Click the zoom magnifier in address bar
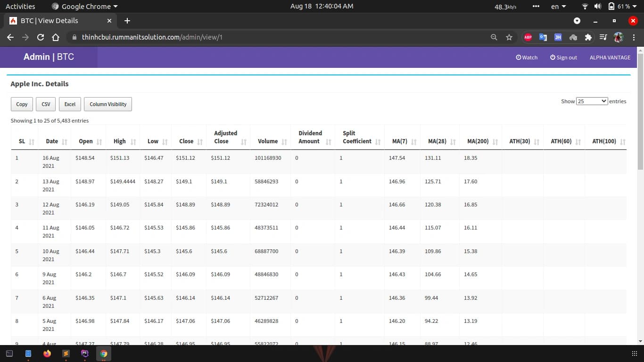Screen dimensions: 644x362 click(x=494, y=37)
